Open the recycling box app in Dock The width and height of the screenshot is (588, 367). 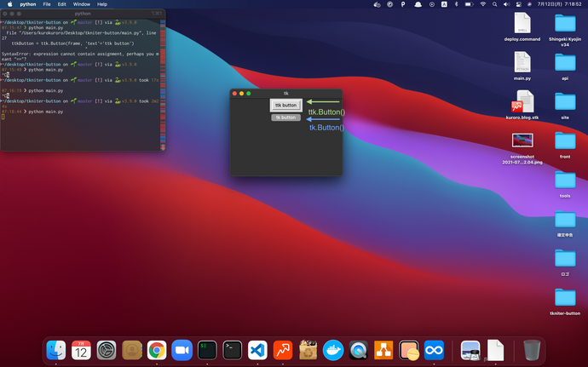pyautogui.click(x=308, y=350)
